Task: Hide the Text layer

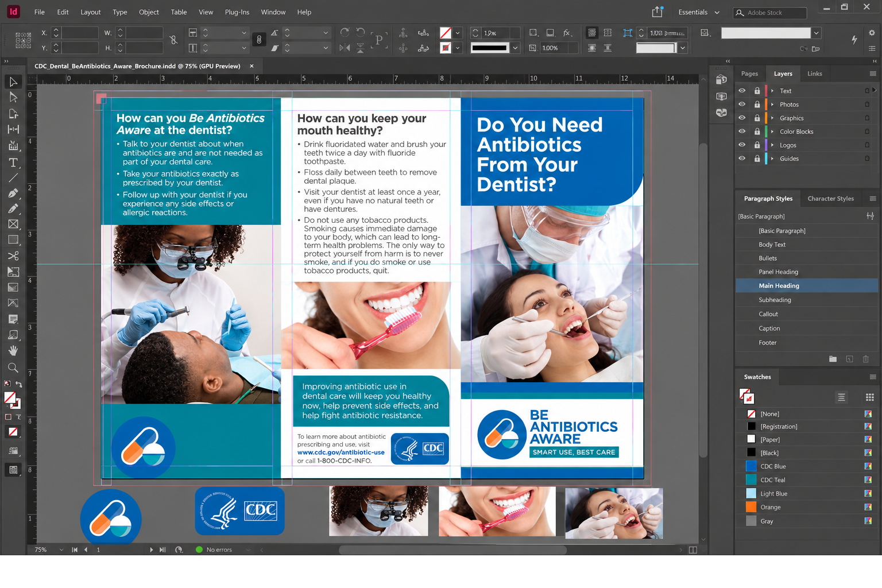Action: tap(742, 91)
